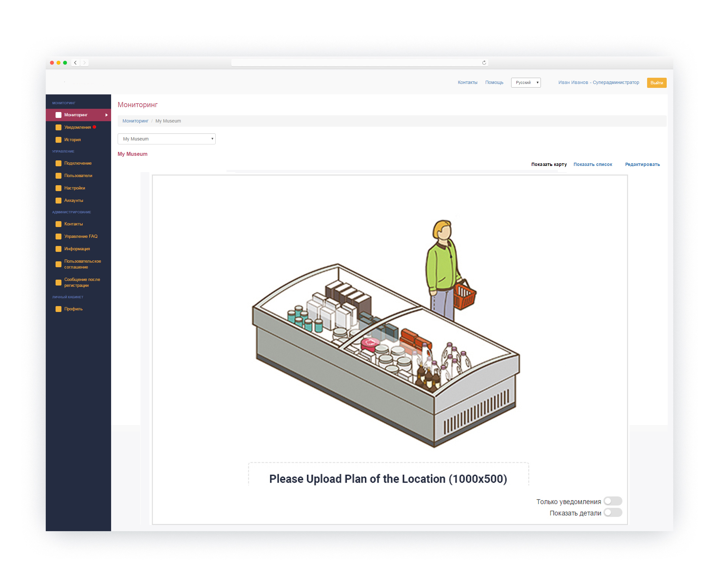Viewport: 719px width, 588px height.
Task: Click the Аккаунты sidebar icon
Action: [x=58, y=201]
